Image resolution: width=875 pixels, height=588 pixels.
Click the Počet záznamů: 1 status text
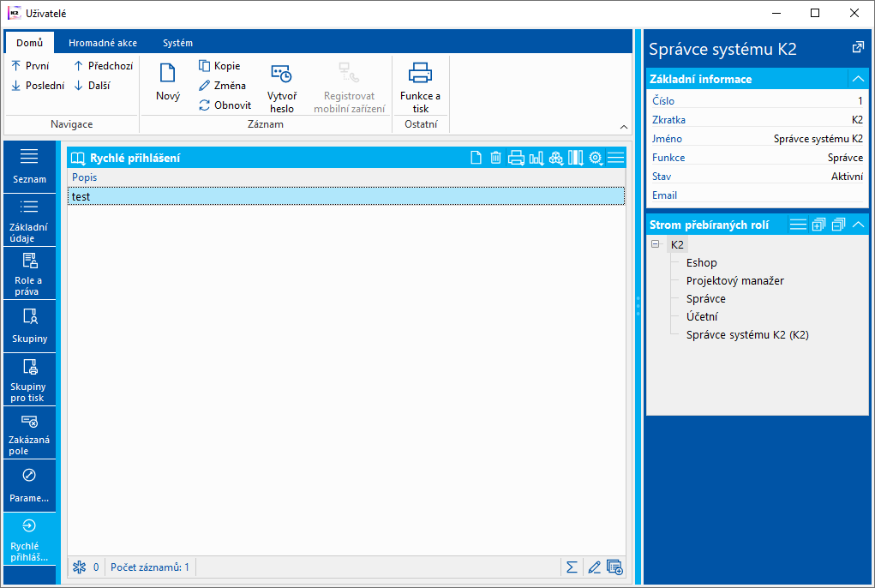click(x=150, y=567)
